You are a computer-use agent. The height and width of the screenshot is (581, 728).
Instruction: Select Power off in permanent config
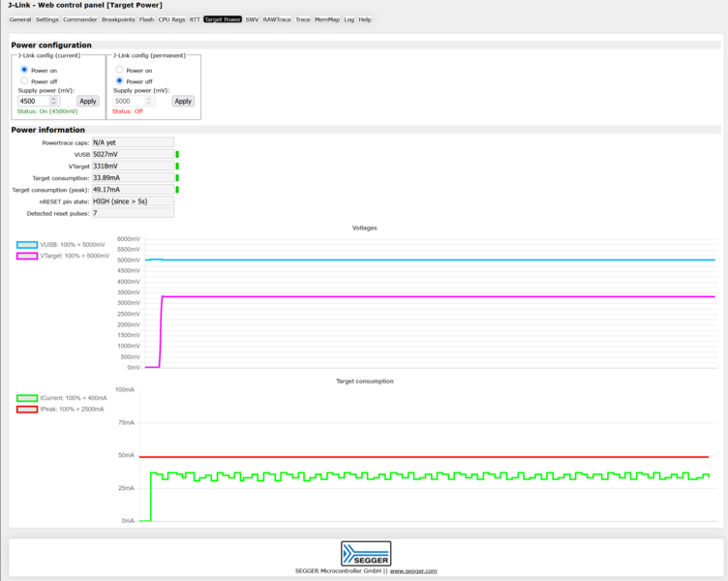coord(119,80)
